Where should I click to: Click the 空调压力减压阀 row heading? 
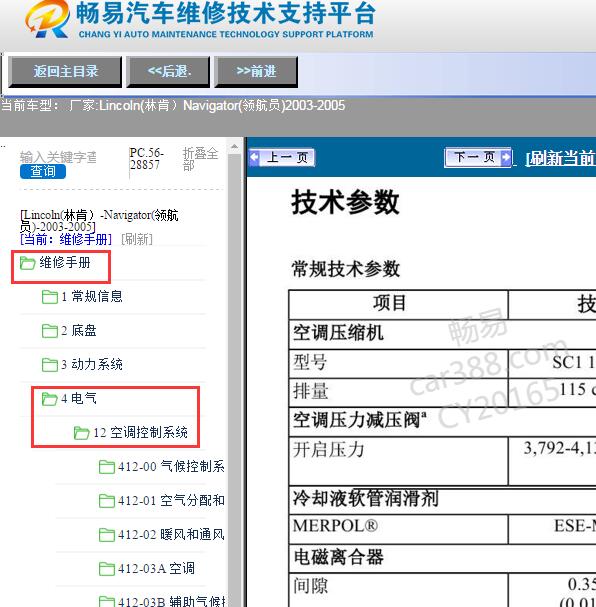(360, 420)
